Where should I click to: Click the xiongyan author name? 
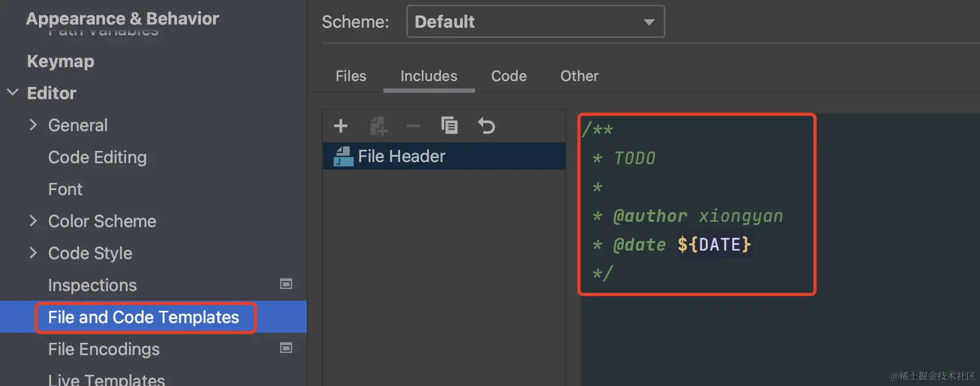coord(741,216)
